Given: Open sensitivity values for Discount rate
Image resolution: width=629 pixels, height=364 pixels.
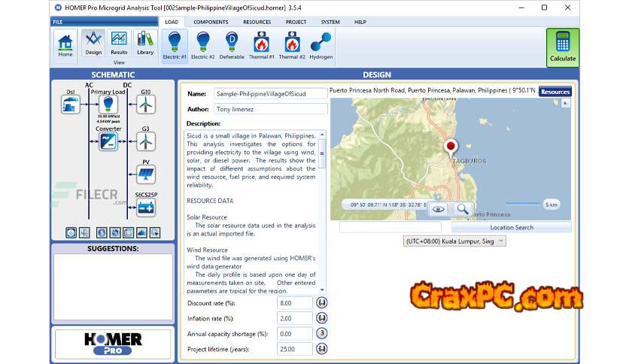Looking at the screenshot, I should coord(322,302).
